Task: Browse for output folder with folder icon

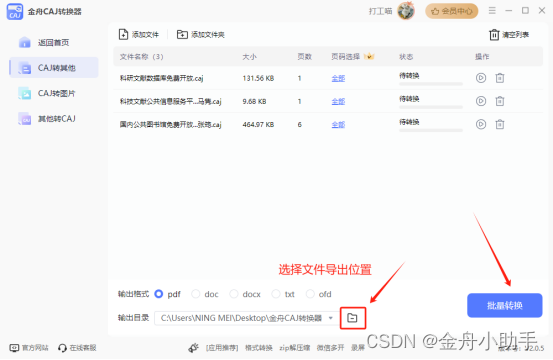Action: tap(352, 318)
